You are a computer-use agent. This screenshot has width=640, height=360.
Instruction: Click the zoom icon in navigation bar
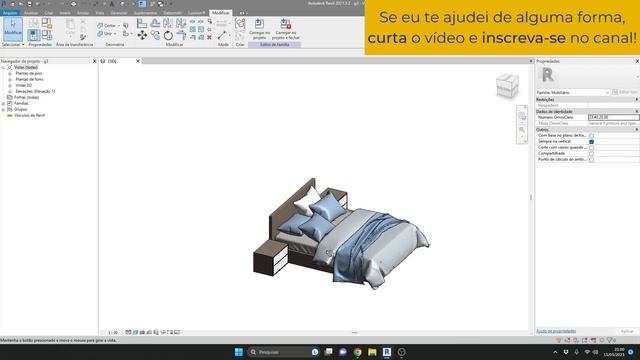click(x=522, y=131)
